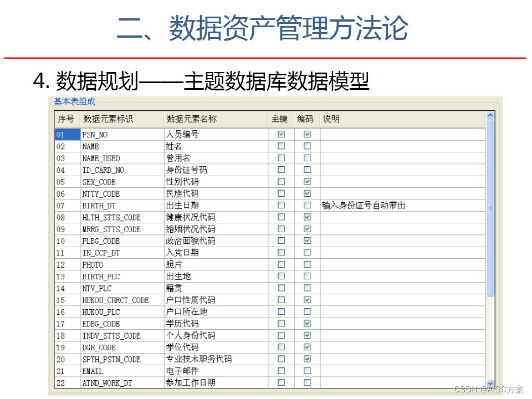Select the PHOTO cell

122,265
